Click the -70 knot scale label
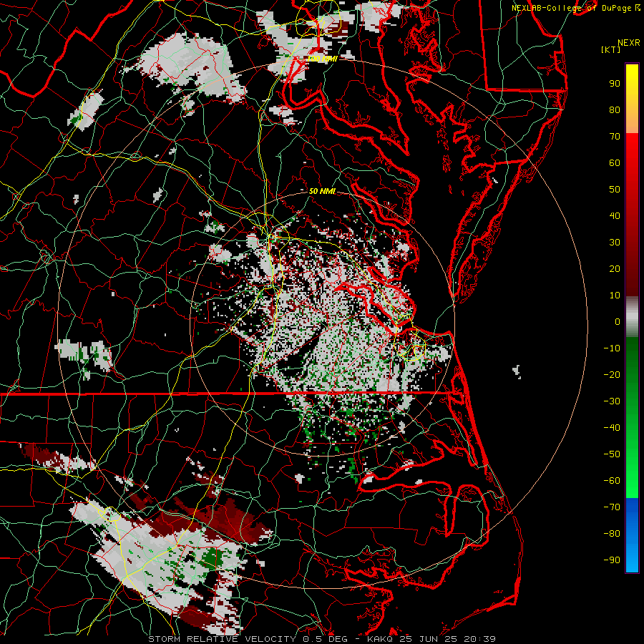644x644 pixels. 612,507
